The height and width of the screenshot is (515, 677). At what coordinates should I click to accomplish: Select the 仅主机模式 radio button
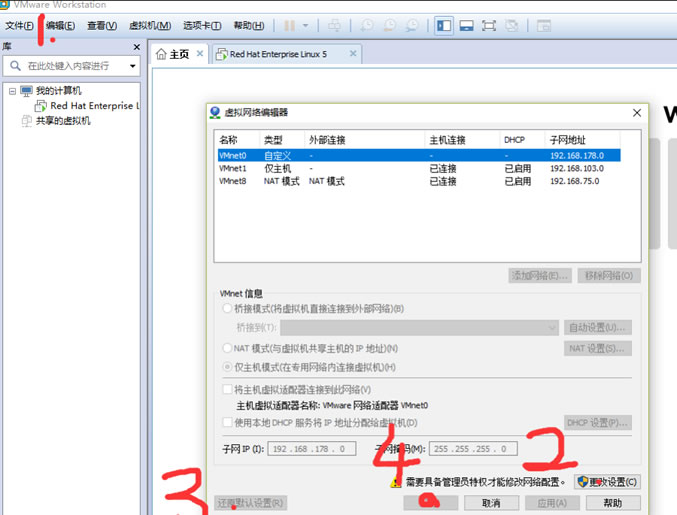coord(227,367)
